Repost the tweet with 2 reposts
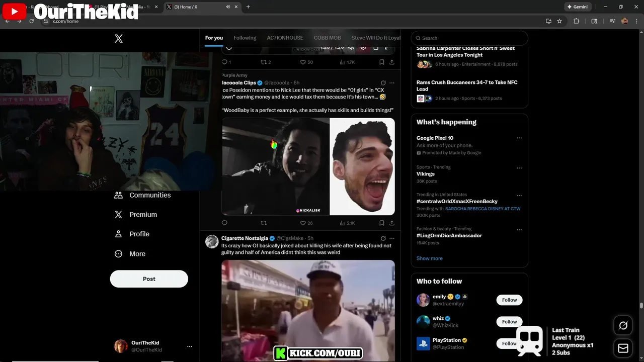This screenshot has height=362, width=644. click(x=266, y=62)
